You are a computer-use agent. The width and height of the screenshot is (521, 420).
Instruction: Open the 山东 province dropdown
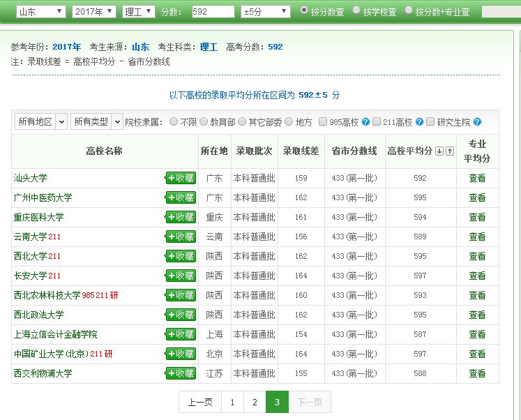click(41, 12)
